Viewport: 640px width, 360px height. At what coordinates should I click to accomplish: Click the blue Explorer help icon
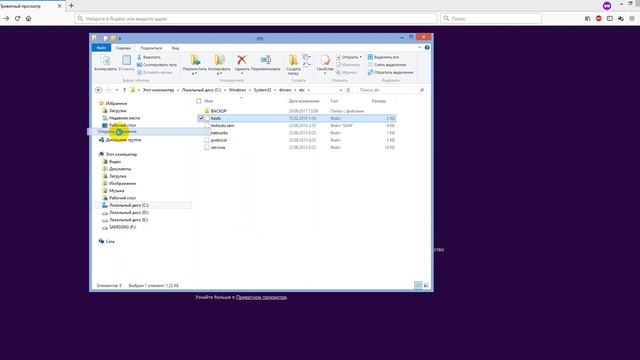tap(427, 48)
